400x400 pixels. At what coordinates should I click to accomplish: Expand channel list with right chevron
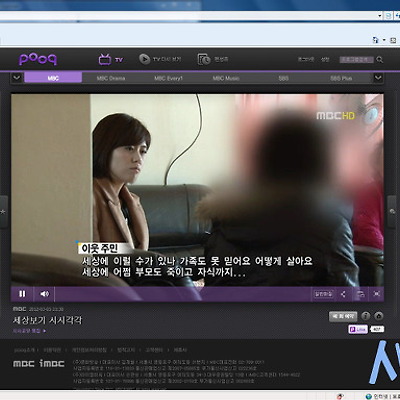coord(378,78)
